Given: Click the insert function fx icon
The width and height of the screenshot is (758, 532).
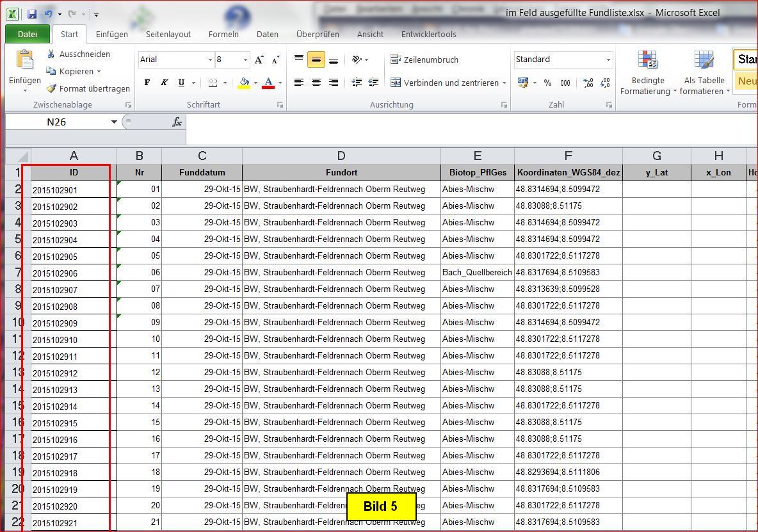Looking at the screenshot, I should pos(177,122).
